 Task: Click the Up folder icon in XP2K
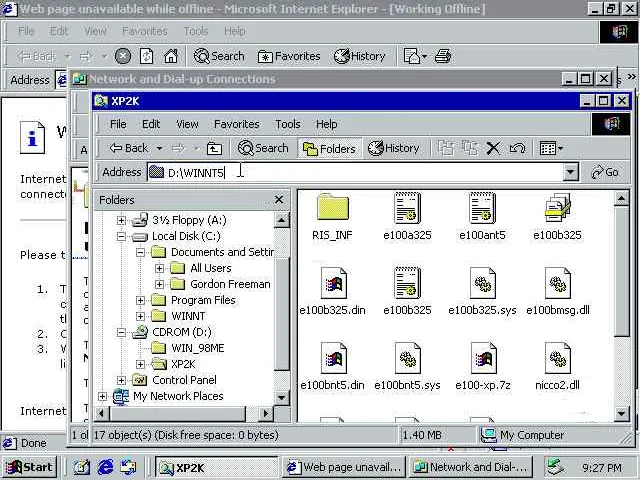click(214, 149)
